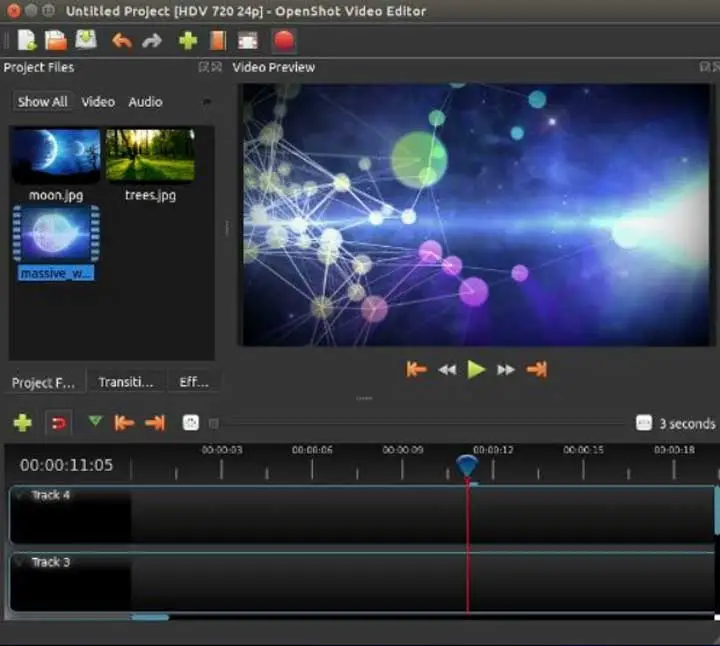
Task: Toggle the red magnet snapping button
Action: click(x=58, y=423)
